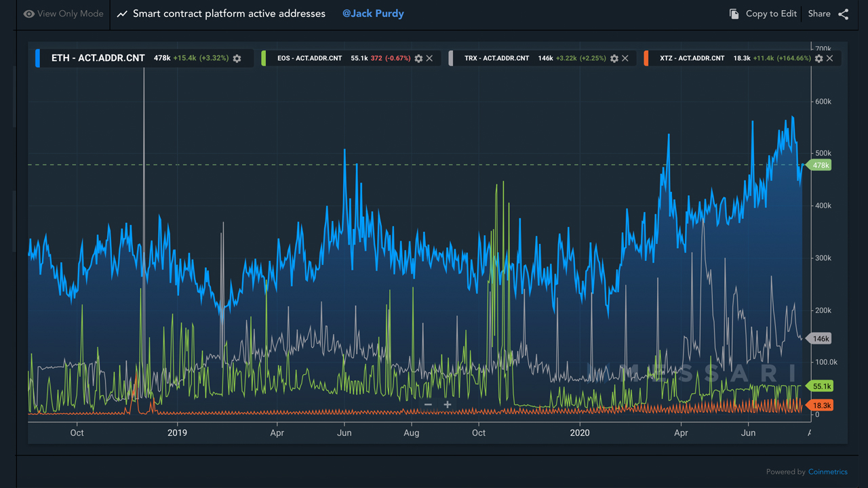The height and width of the screenshot is (488, 868).
Task: Click the 146k TRX value tag
Action: coord(818,339)
